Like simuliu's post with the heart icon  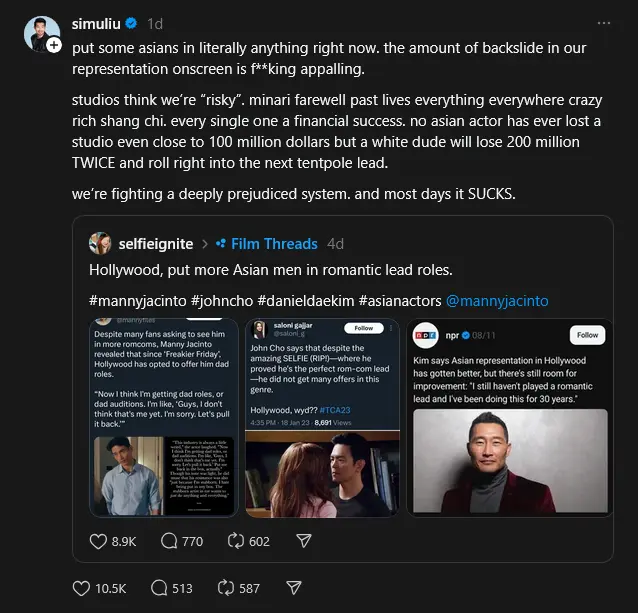coord(83,588)
